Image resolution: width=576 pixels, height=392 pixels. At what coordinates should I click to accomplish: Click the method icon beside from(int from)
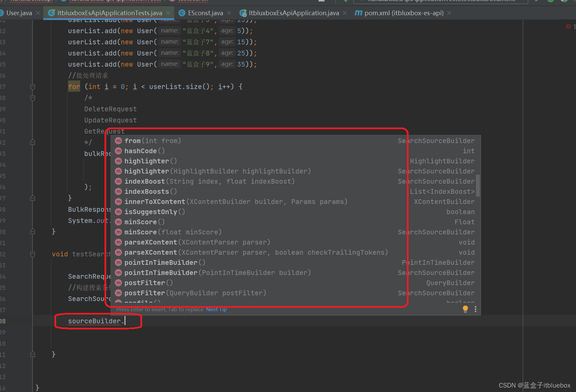pyautogui.click(x=118, y=141)
